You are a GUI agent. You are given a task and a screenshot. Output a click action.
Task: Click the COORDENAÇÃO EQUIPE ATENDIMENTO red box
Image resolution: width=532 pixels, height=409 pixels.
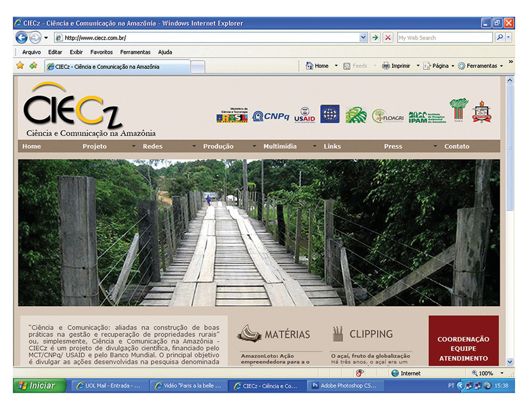click(464, 341)
